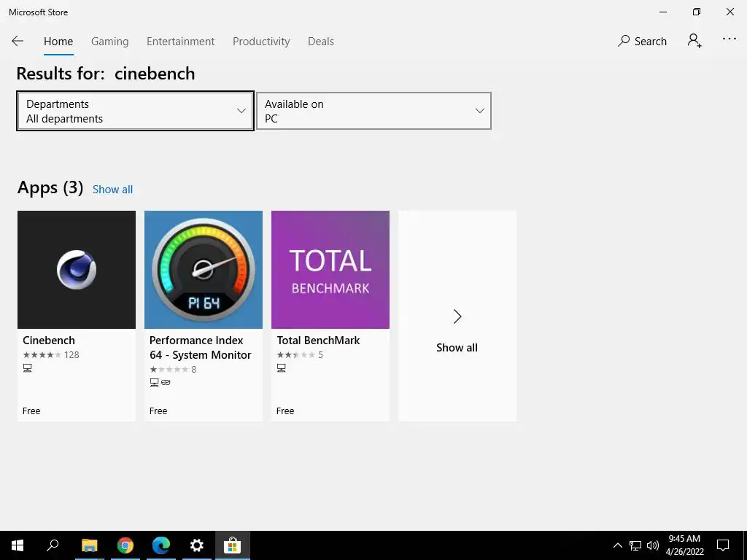Click Free price under Performance Index
The height and width of the screenshot is (560, 747).
(x=158, y=411)
